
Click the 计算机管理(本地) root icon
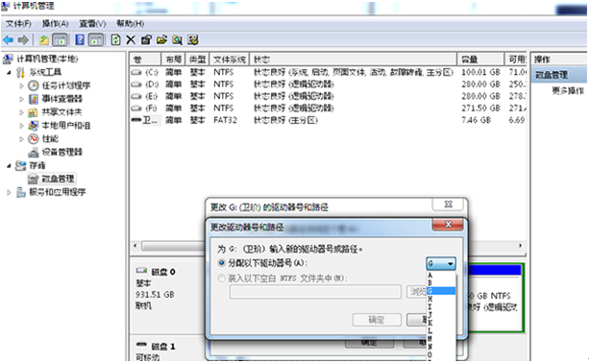[8, 59]
